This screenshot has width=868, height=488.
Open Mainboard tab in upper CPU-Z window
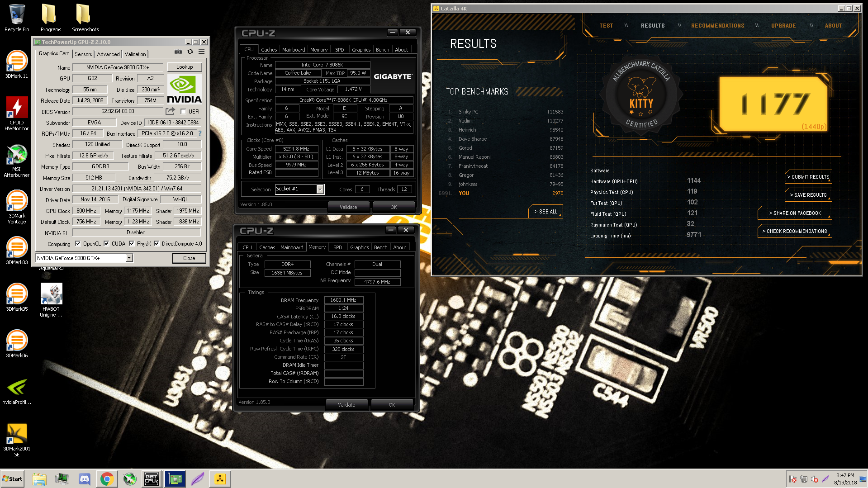(294, 50)
